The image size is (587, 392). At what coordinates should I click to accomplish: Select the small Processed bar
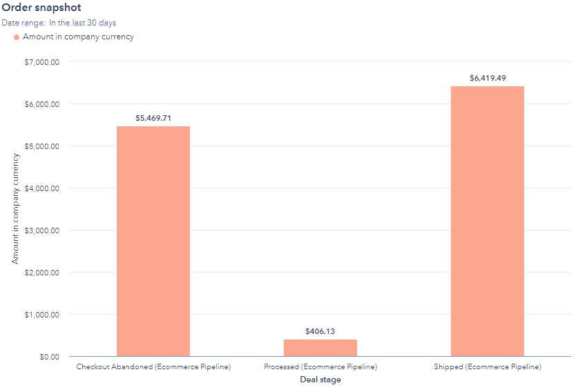(x=320, y=348)
